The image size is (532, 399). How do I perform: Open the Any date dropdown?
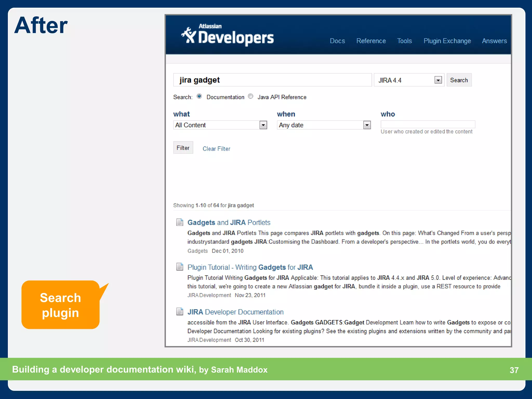tap(324, 125)
